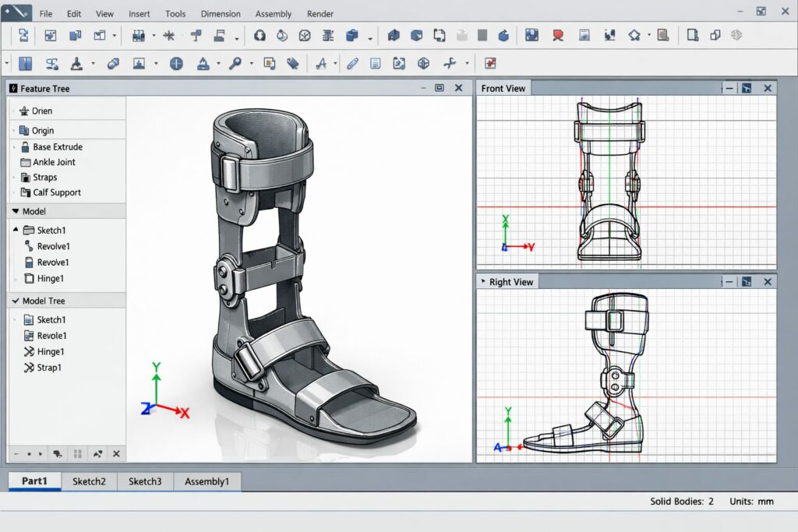Select the text annotation 'A' tool
Screen dimensions: 798x532
click(x=320, y=64)
